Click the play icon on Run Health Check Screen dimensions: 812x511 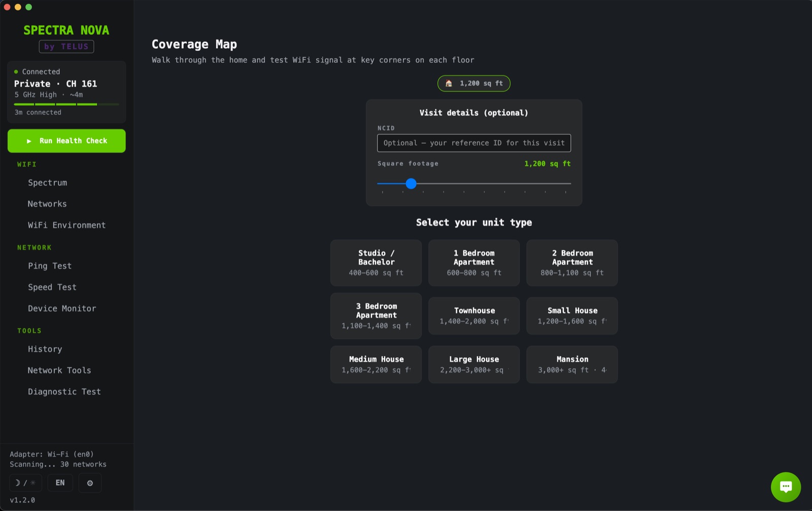[29, 141]
